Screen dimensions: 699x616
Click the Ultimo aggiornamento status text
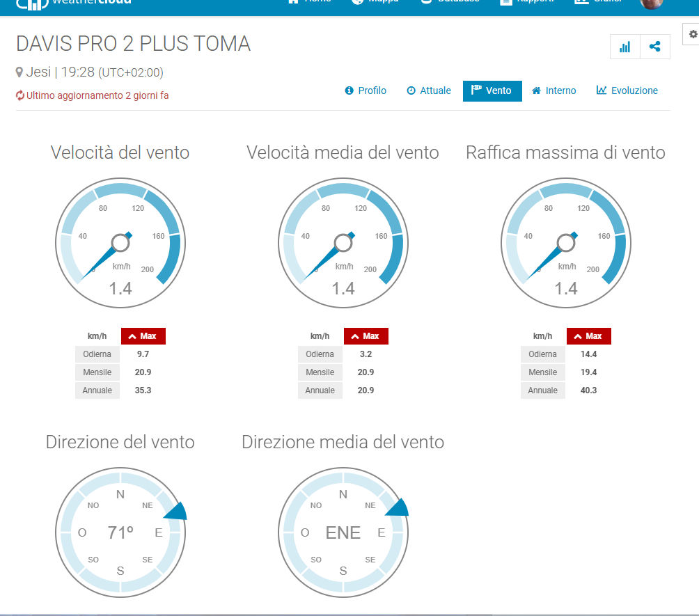[x=97, y=95]
